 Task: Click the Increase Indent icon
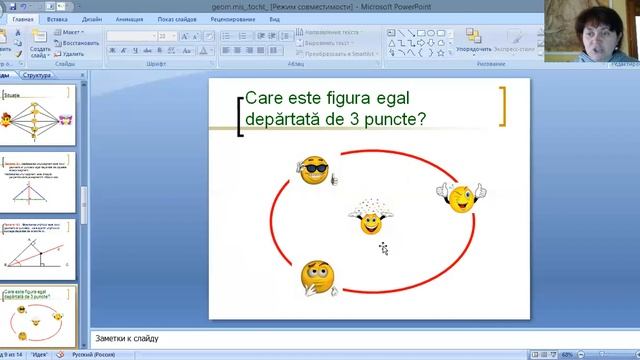click(x=272, y=36)
